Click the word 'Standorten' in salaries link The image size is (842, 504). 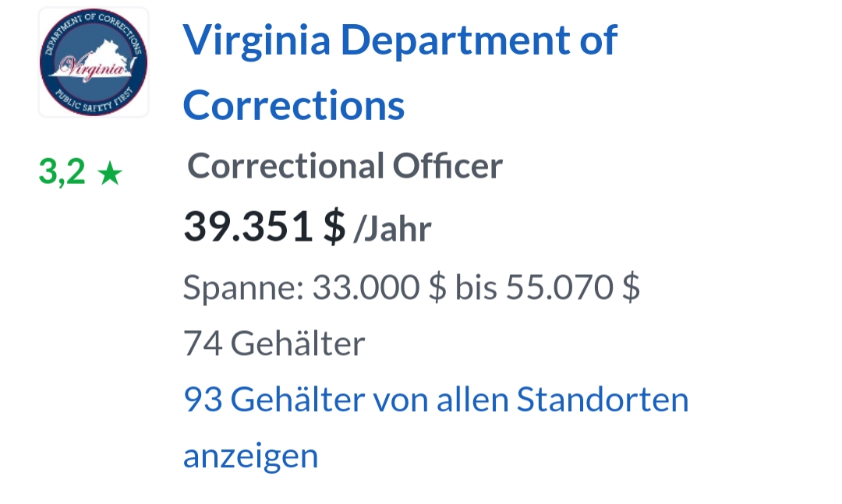point(603,400)
